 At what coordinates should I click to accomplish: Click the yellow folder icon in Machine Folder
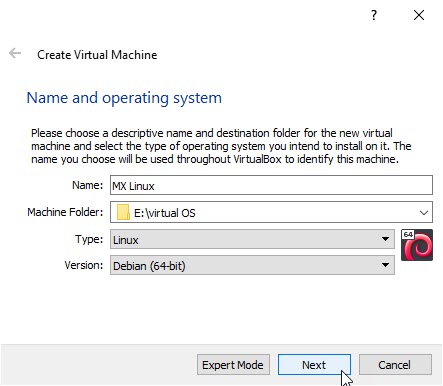click(123, 212)
